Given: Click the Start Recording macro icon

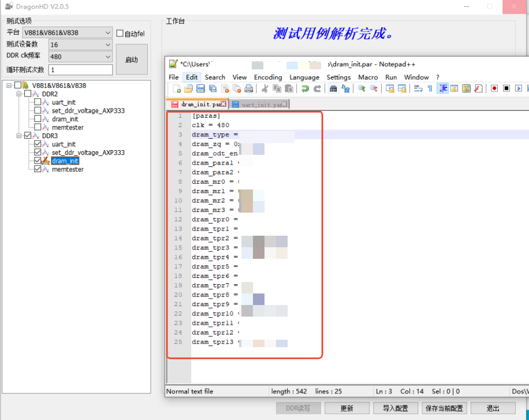Looking at the screenshot, I should pos(494,88).
